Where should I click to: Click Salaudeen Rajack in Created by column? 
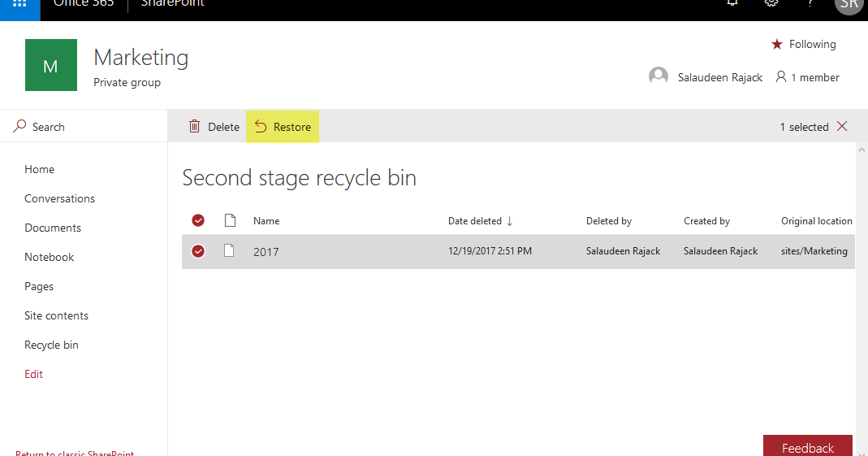(x=721, y=251)
